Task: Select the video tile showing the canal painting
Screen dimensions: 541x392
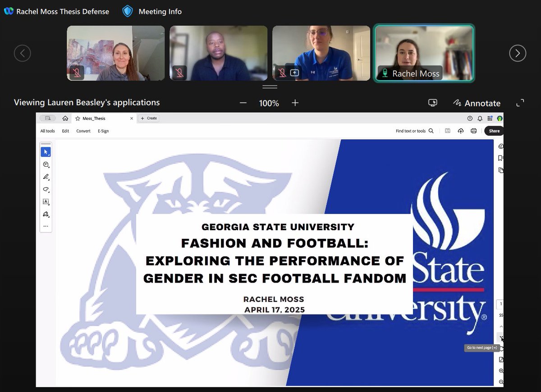Action: click(x=116, y=53)
